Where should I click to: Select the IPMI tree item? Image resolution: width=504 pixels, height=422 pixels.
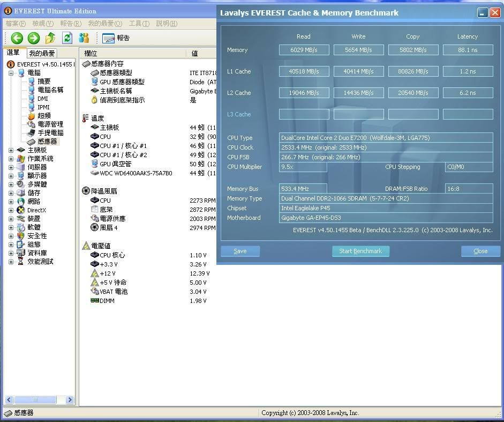[43, 107]
